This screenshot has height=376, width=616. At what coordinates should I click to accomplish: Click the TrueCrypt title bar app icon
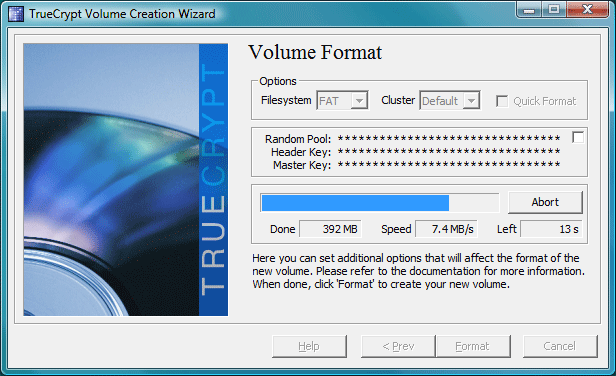[16, 14]
